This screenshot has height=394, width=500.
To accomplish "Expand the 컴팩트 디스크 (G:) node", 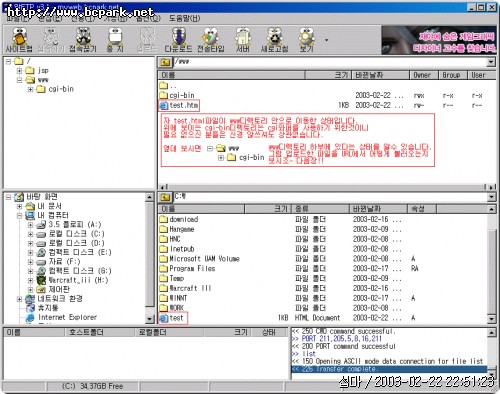I will tap(30, 271).
